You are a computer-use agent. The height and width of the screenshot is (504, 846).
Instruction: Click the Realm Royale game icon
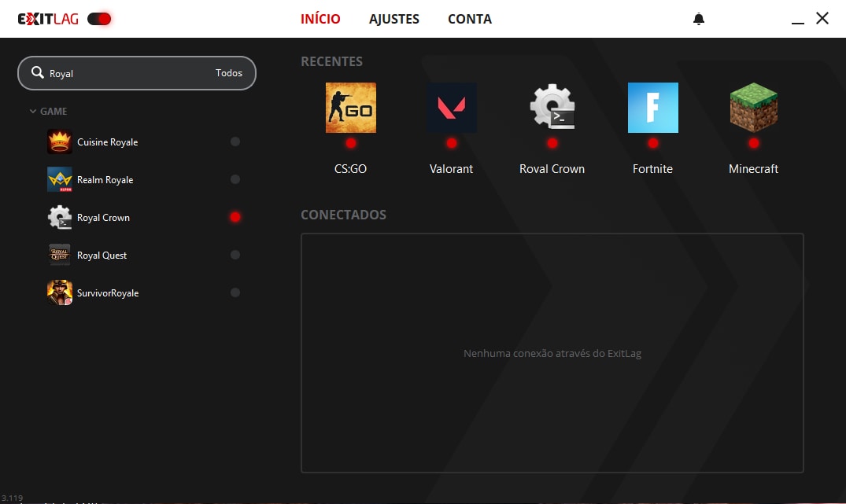pos(60,180)
